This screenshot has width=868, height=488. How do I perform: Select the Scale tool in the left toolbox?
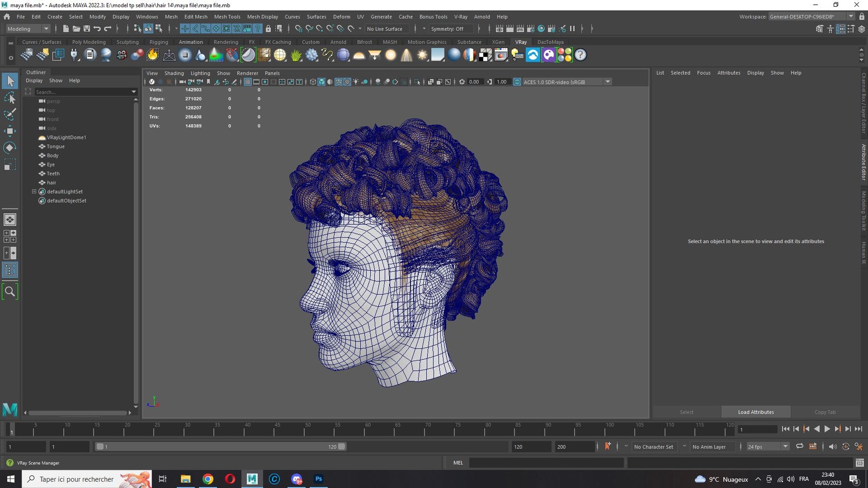10,164
